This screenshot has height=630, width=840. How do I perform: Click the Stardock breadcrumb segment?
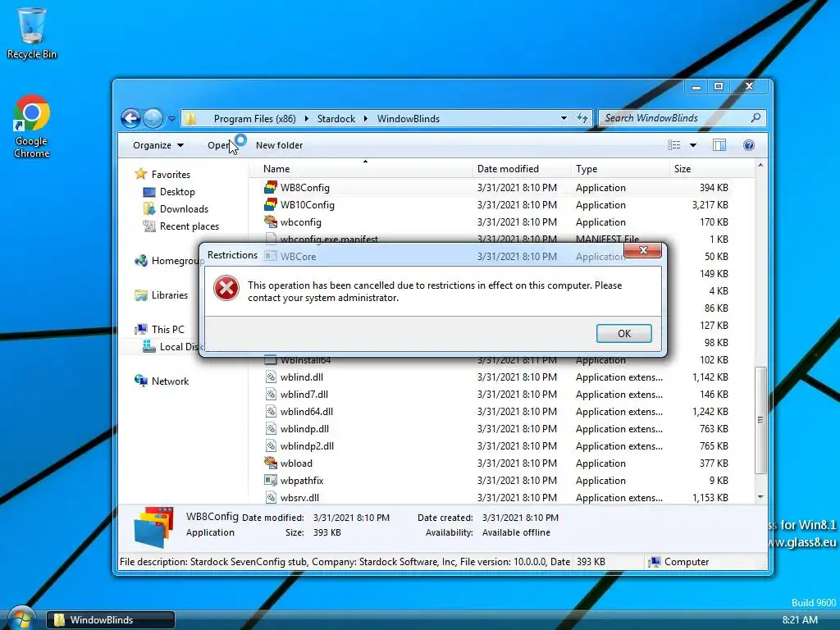[x=336, y=118]
